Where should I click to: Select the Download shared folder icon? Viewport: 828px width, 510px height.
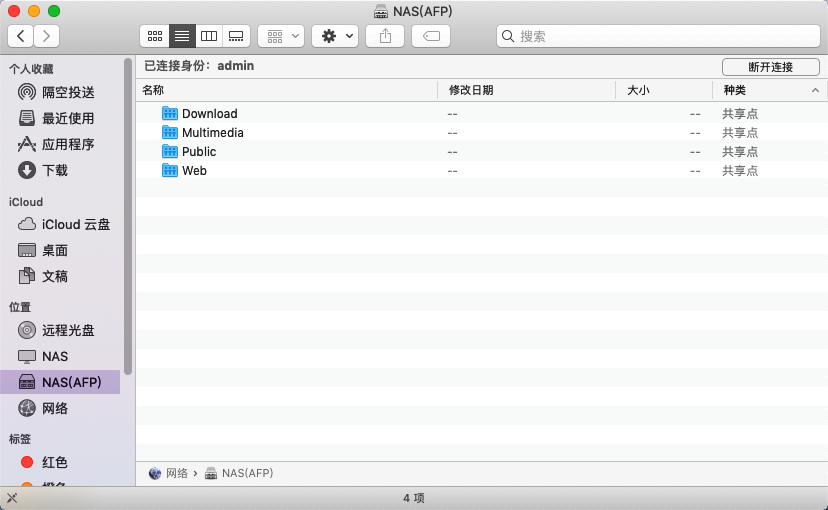170,113
